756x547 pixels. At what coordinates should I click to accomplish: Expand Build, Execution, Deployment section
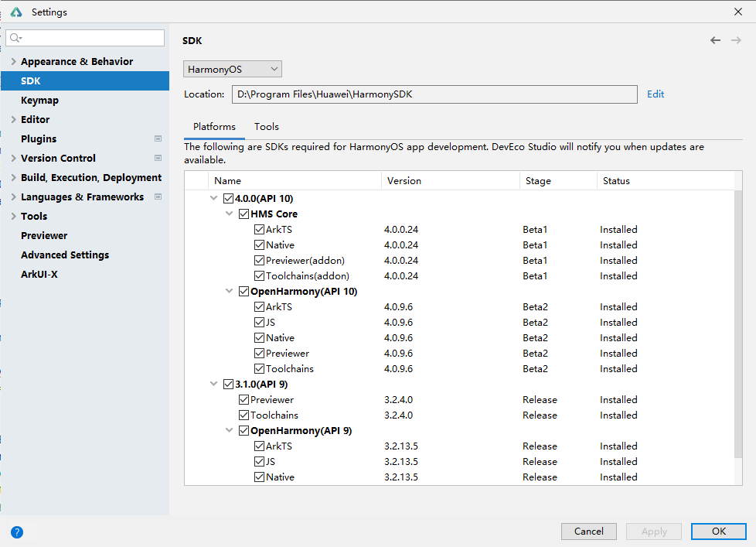tap(13, 177)
